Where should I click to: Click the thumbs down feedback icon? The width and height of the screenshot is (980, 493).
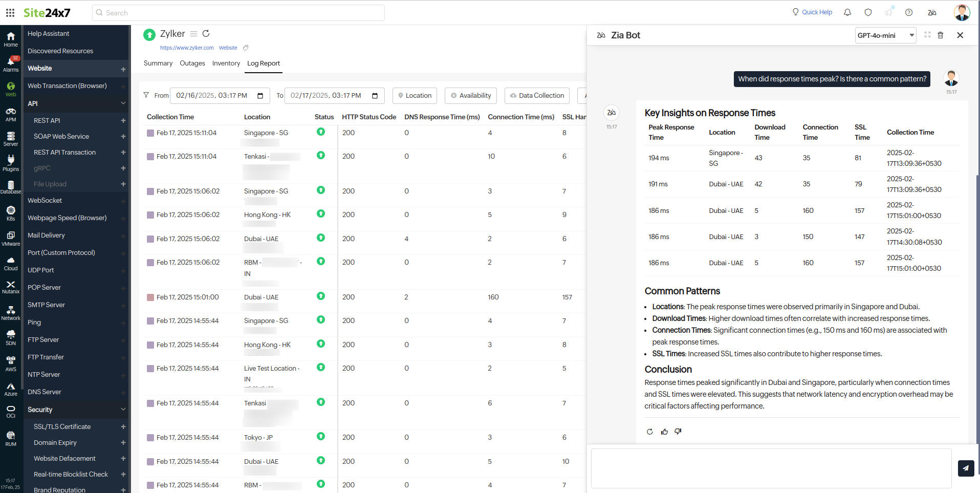[678, 432]
